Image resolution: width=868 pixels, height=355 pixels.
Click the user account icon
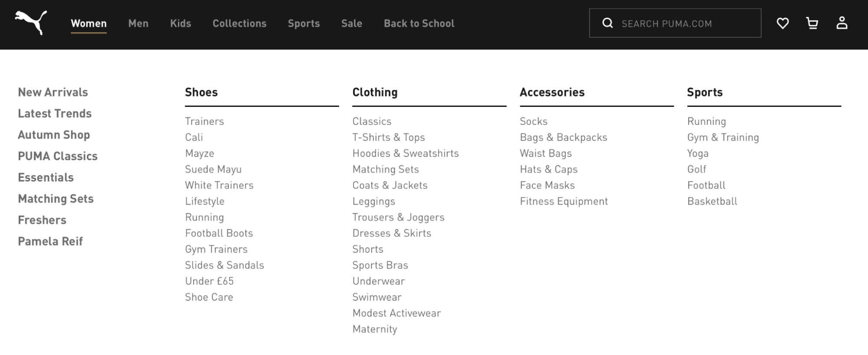pos(842,23)
